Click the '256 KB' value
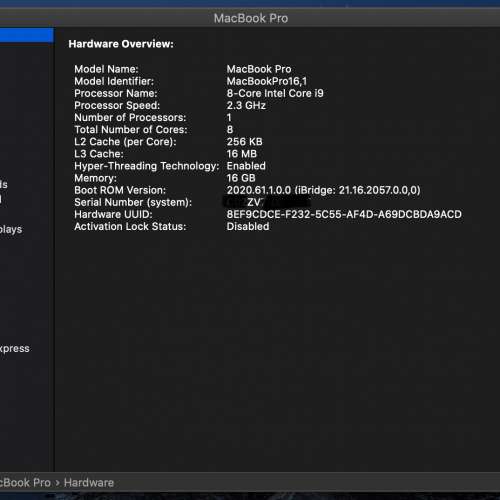This screenshot has height=500, width=500. (x=245, y=142)
